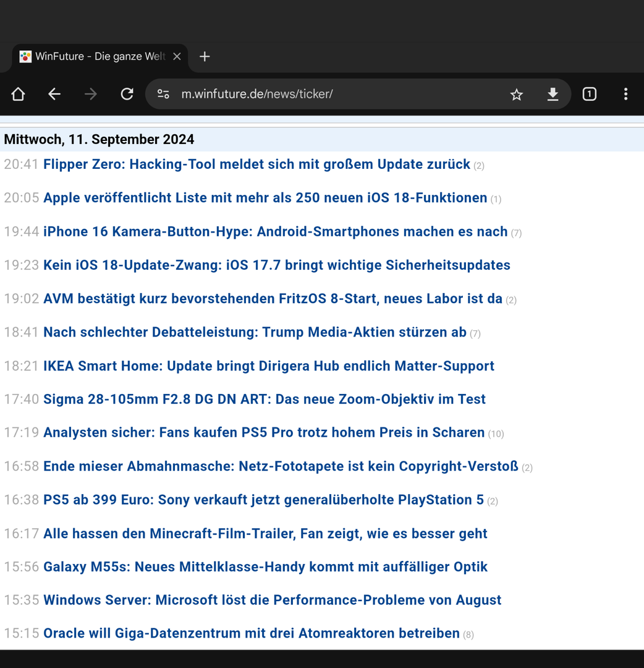The height and width of the screenshot is (668, 644).
Task: Click the address bar URL field
Action: 334,94
